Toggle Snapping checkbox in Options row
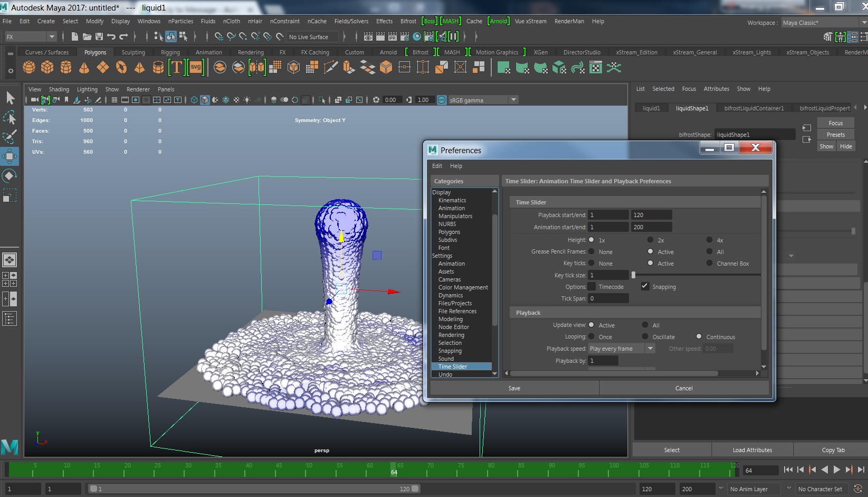This screenshot has width=868, height=497. point(644,286)
